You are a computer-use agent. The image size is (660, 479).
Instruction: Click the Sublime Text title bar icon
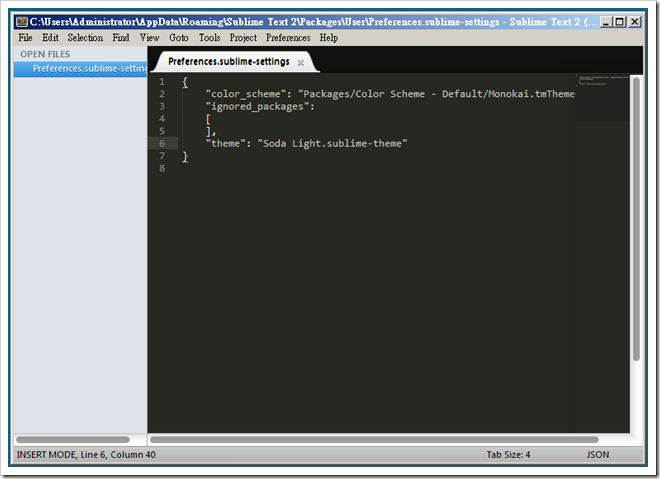21,21
